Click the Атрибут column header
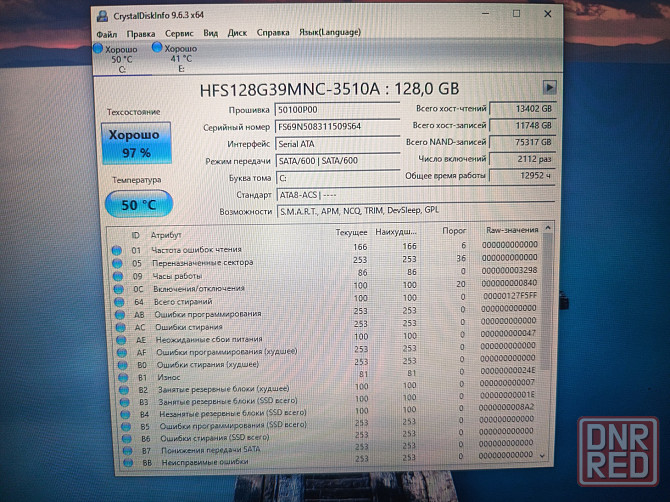The image size is (670, 502). coord(166,235)
